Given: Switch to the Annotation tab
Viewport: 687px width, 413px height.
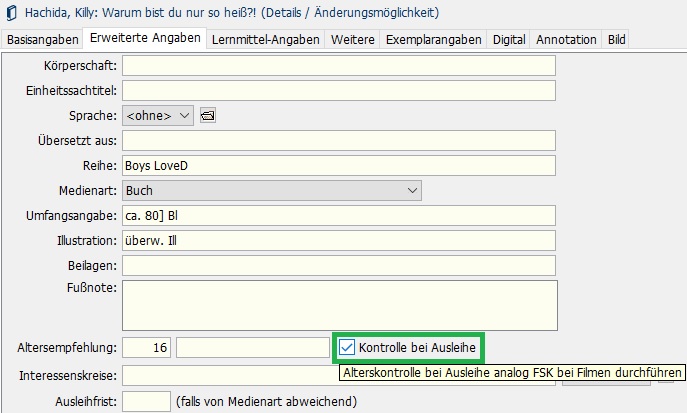Looking at the screenshot, I should coord(566,40).
